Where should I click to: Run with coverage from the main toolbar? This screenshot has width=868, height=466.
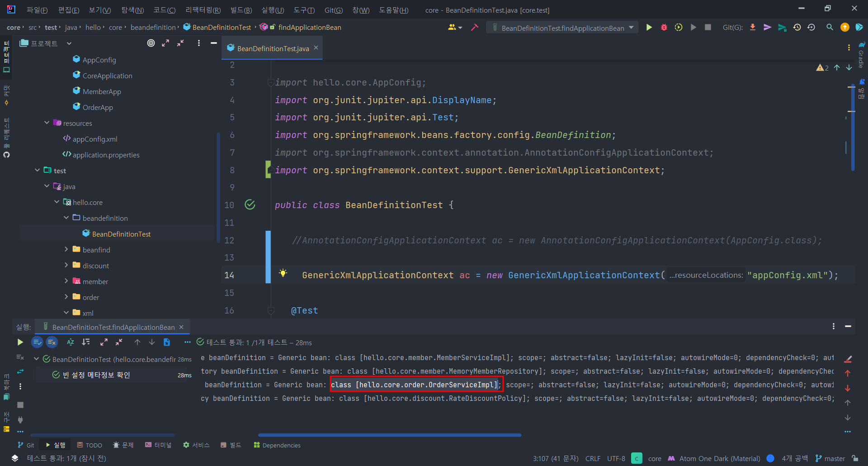[679, 28]
